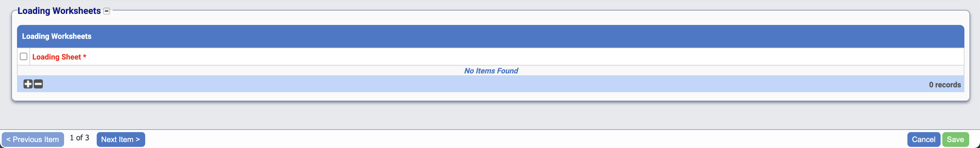Viewport: 980px width, 148px height.
Task: Click the No Items Found message
Action: (x=491, y=71)
